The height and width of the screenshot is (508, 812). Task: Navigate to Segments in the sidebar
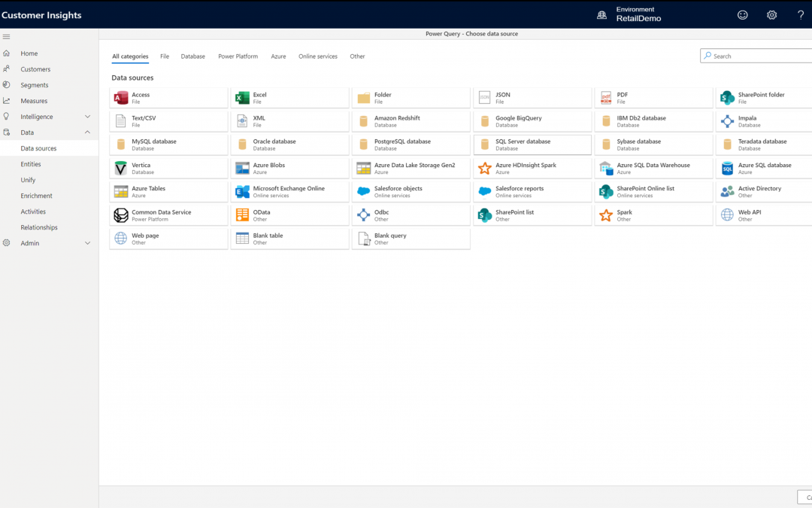35,84
